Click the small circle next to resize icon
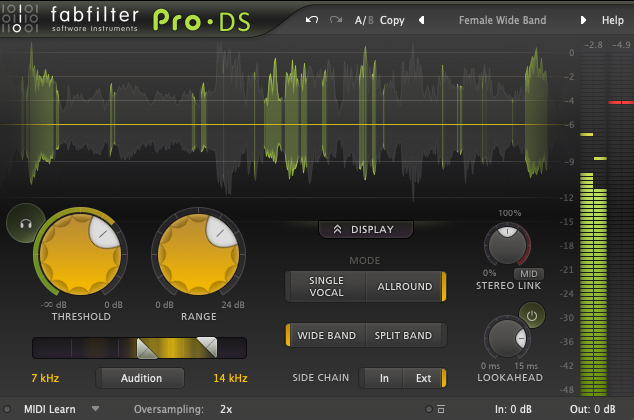The height and width of the screenshot is (420, 634). [x=429, y=409]
